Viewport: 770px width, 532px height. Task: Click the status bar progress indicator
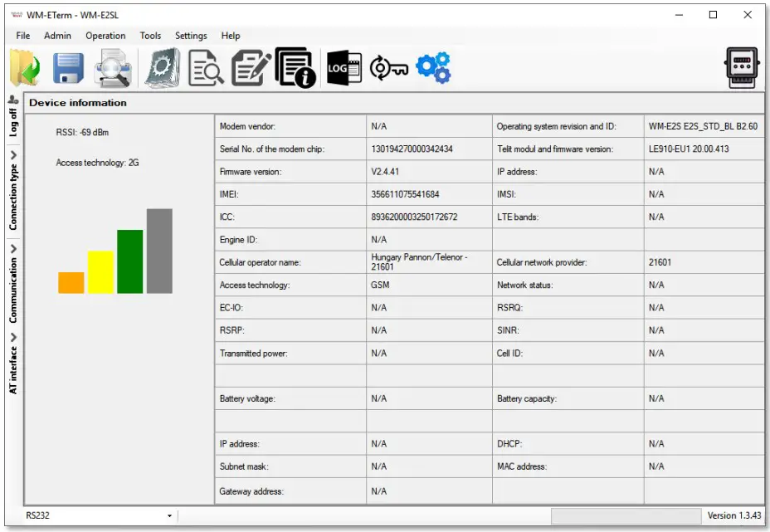tap(626, 515)
